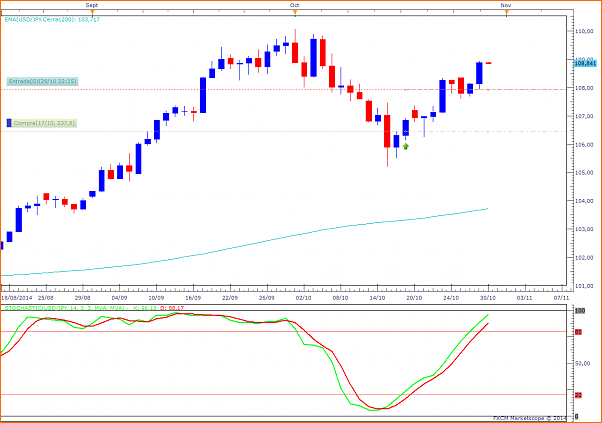Viewport: 602px width, 423px height.
Task: Select the cyan EMA 200 line endpoint
Action: tap(487, 208)
